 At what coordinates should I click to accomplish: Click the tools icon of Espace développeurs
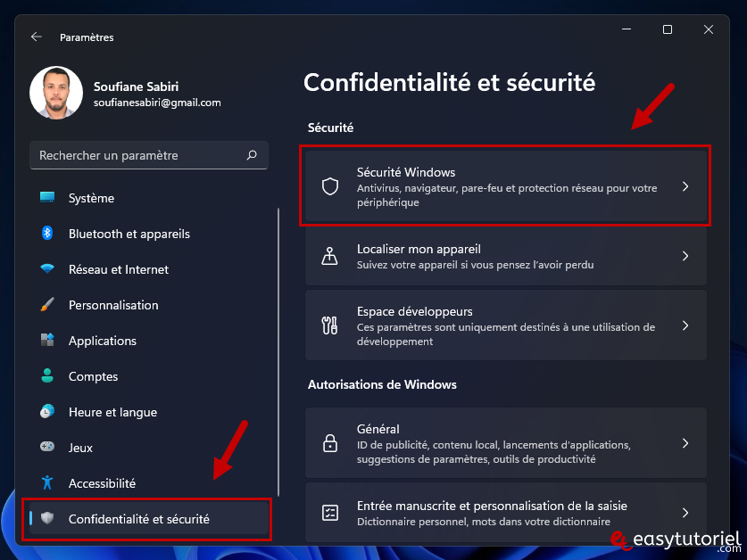(329, 325)
